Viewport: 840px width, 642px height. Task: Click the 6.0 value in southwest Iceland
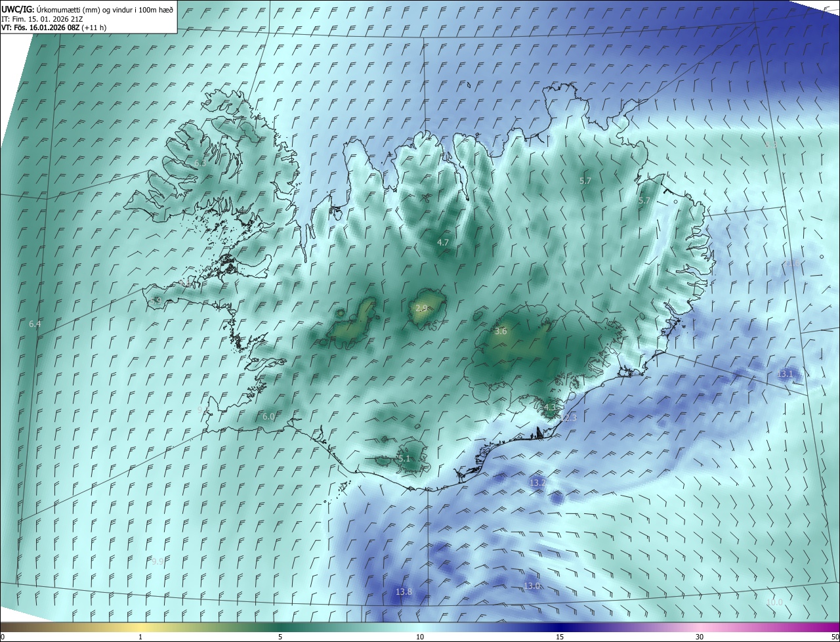(268, 417)
